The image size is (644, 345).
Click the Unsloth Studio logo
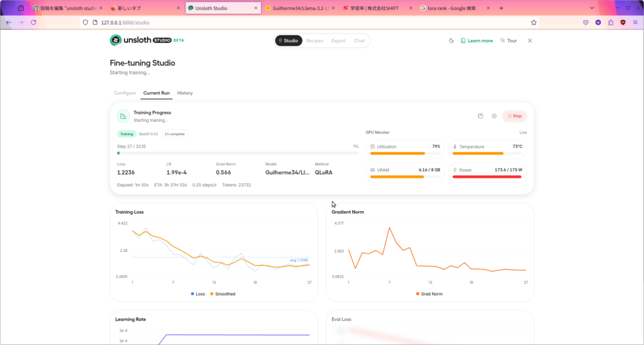[x=147, y=40]
